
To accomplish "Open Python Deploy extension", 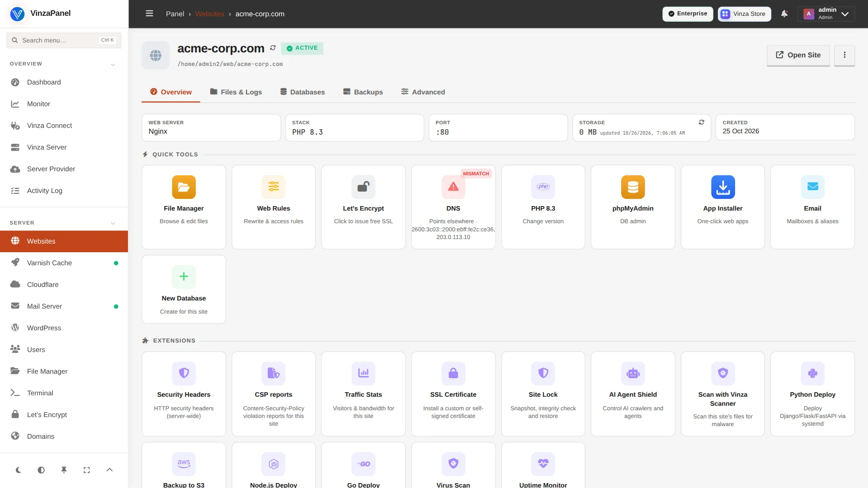I will pyautogui.click(x=812, y=394).
